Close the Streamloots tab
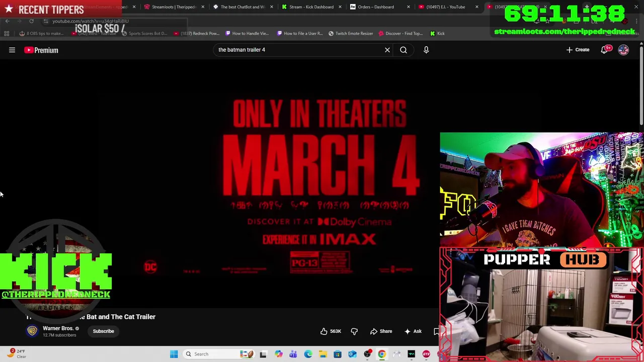This screenshot has width=644, height=362. pos(203,7)
